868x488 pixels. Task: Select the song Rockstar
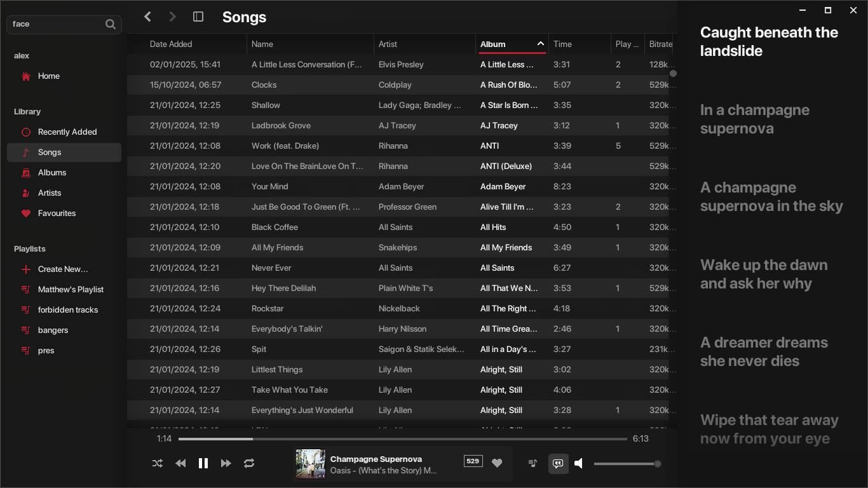(x=398, y=309)
